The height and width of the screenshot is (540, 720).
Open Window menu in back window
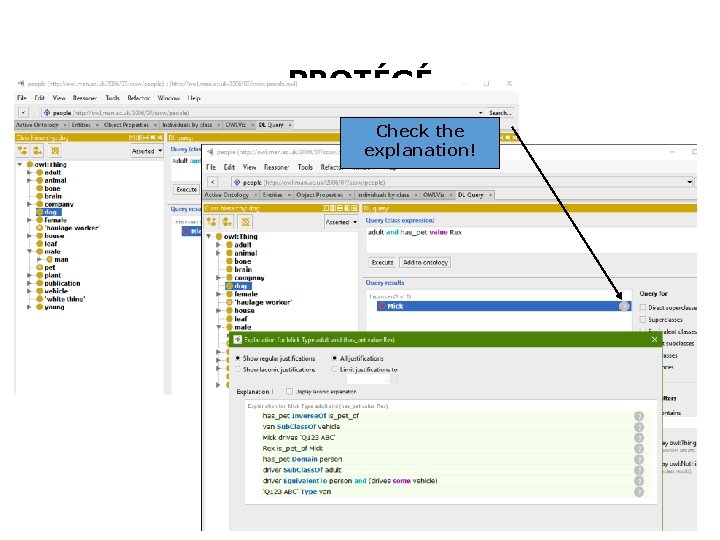coord(169,98)
